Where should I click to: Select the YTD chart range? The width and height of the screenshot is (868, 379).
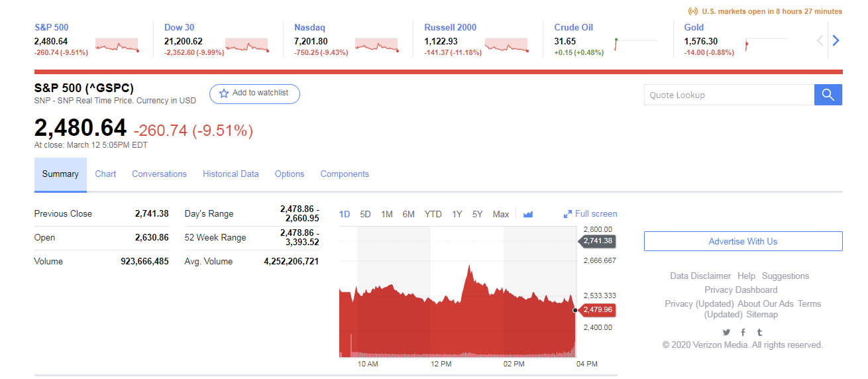[x=433, y=214]
